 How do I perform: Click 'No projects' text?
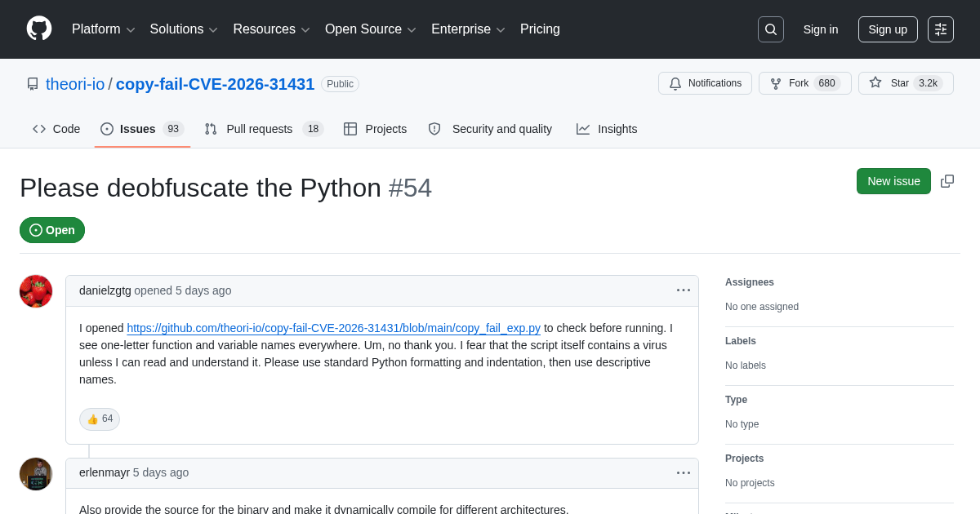750,483
